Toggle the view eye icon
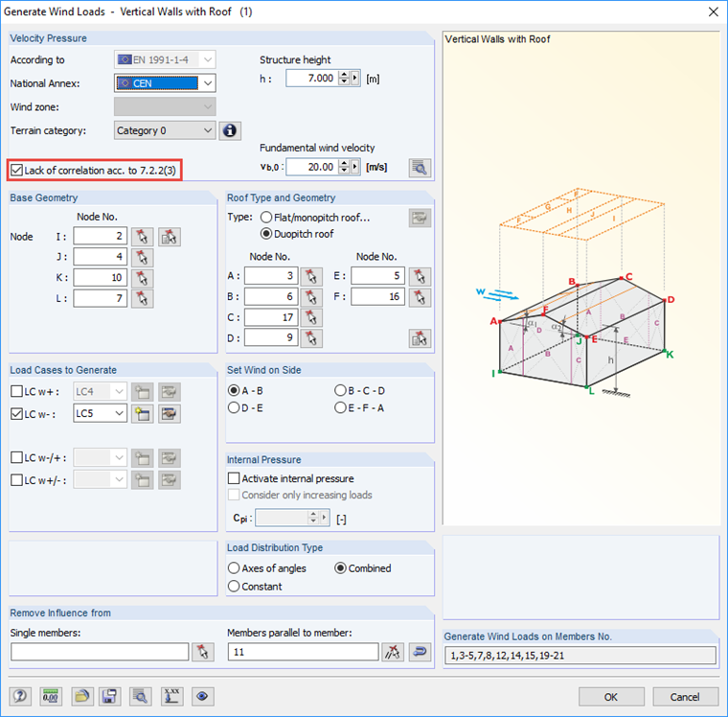The image size is (728, 717). point(202,696)
